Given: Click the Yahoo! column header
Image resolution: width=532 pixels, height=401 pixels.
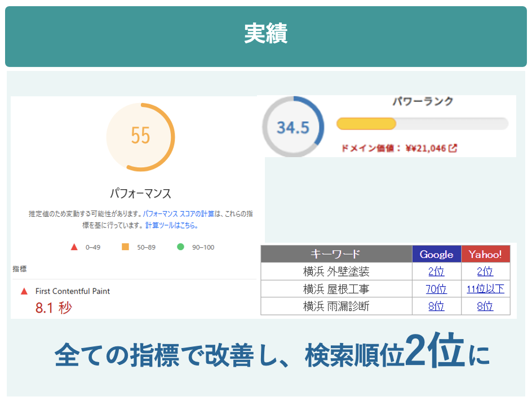Looking at the screenshot, I should [x=485, y=254].
